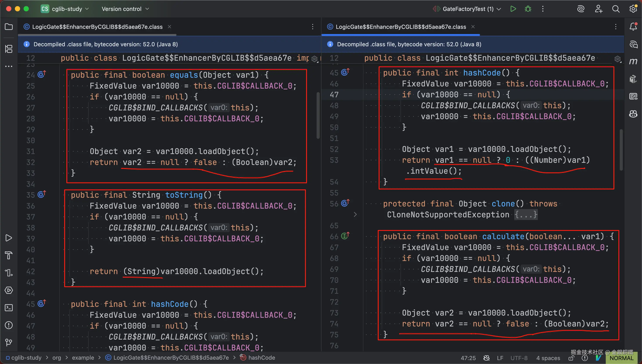Toggle the read-only lock in status bar
The image size is (642, 364).
pyautogui.click(x=571, y=358)
